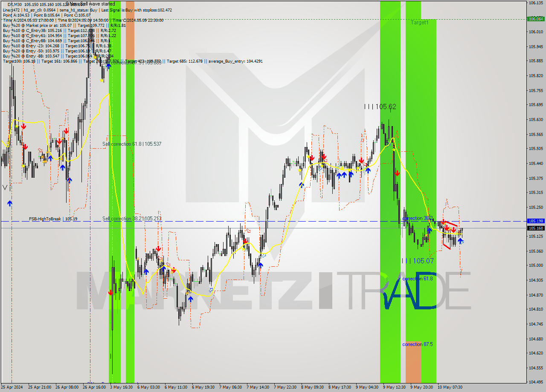This screenshot has height=392, width=546.
Task: Click the '6 May 11:30' time axis label
Action: click(x=176, y=387)
